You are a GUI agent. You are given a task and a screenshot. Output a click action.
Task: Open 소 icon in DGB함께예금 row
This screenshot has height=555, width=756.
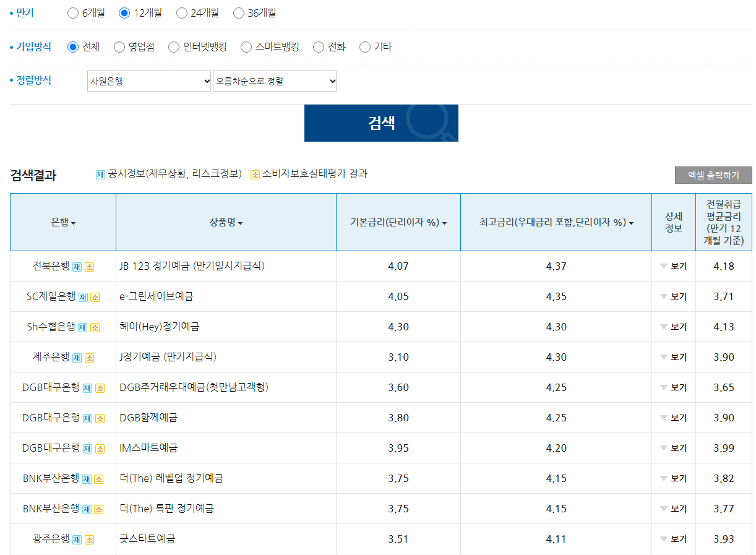(100, 418)
